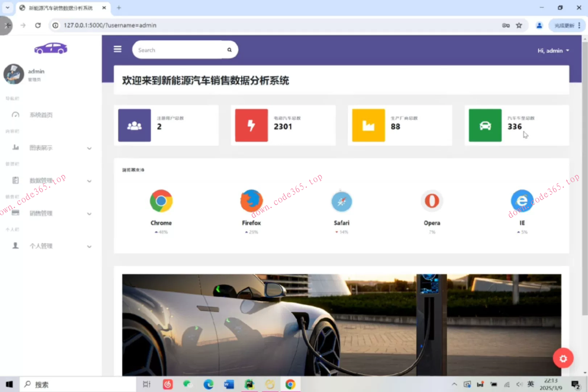588x392 pixels.
Task: Click the Firefox browser logo
Action: coord(251,201)
